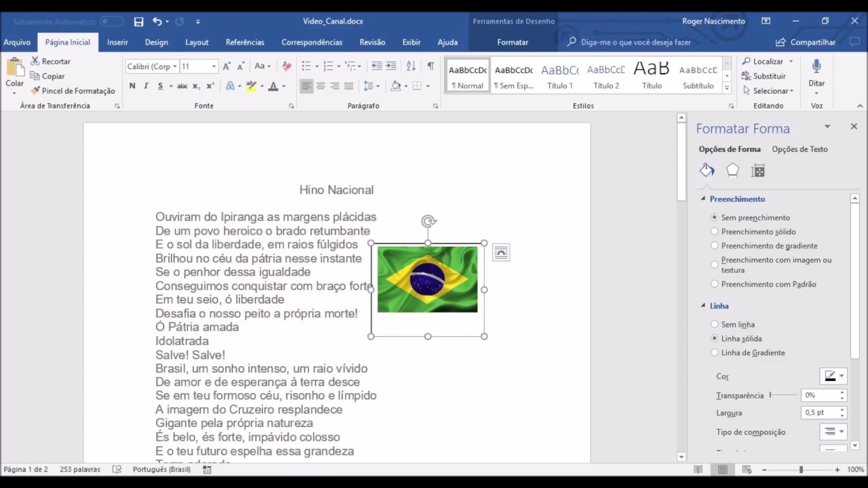
Task: Expand the Styles gallery
Action: pos(727,88)
